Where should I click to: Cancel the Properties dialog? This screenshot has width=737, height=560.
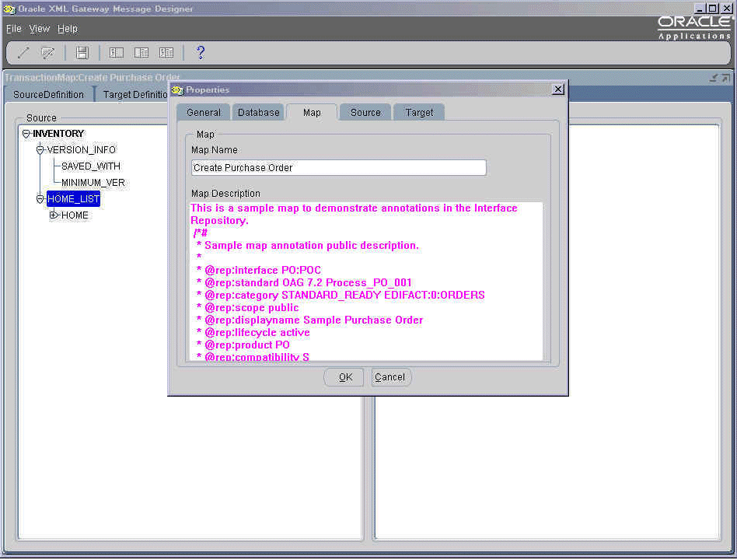[x=390, y=377]
